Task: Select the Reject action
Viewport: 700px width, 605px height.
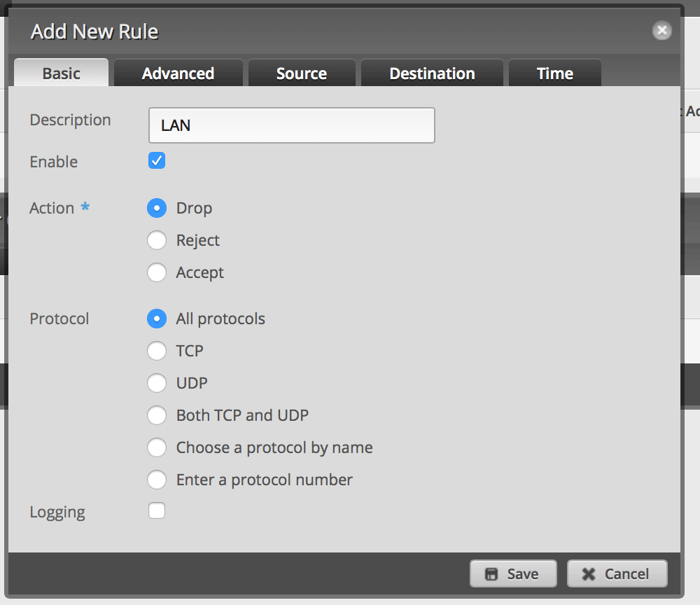Action: [x=157, y=240]
